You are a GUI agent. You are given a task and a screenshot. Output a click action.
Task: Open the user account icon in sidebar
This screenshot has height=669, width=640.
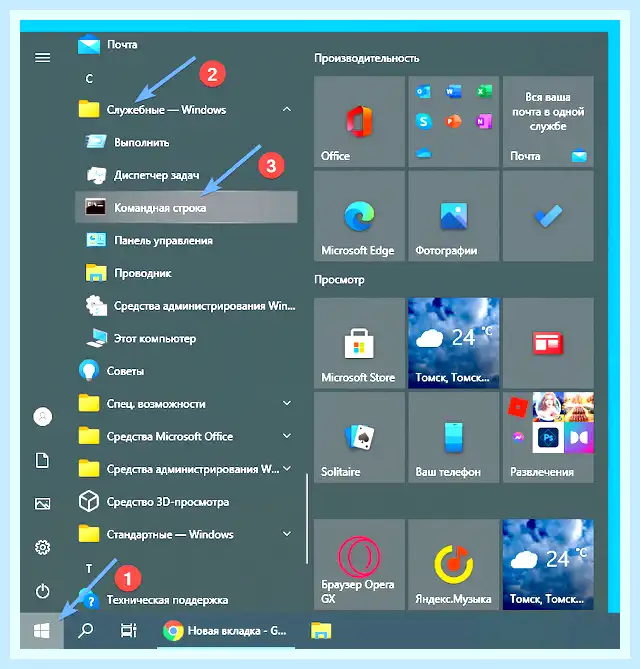point(43,416)
